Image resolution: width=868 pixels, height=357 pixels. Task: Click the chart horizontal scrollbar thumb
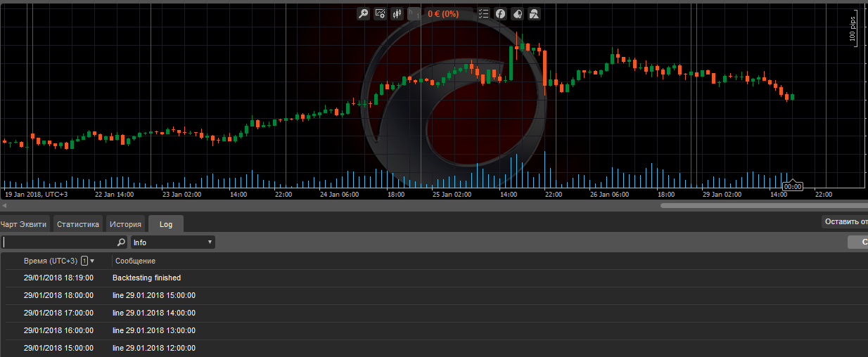pos(763,205)
